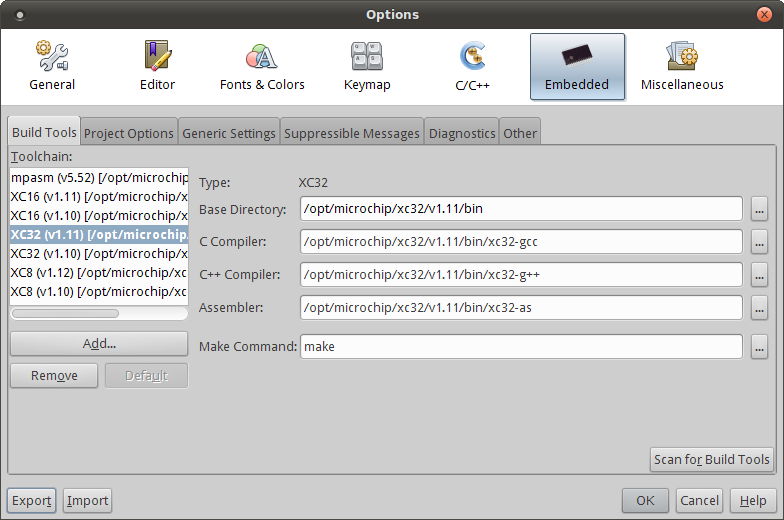Viewport: 784px width, 520px height.
Task: Click the Export button
Action: pyautogui.click(x=32, y=500)
